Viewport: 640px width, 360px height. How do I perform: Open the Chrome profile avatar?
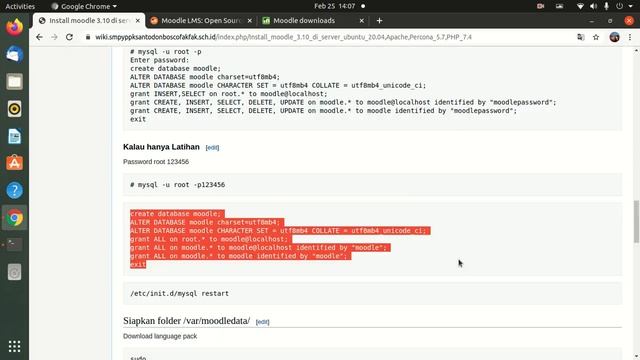614,37
